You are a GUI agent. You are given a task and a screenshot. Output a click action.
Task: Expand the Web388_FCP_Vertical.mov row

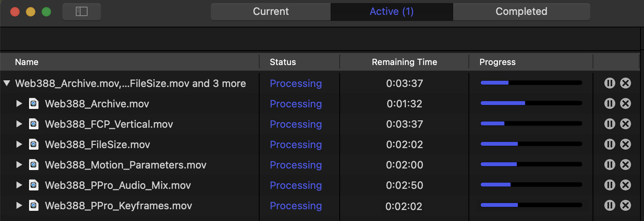tap(19, 124)
